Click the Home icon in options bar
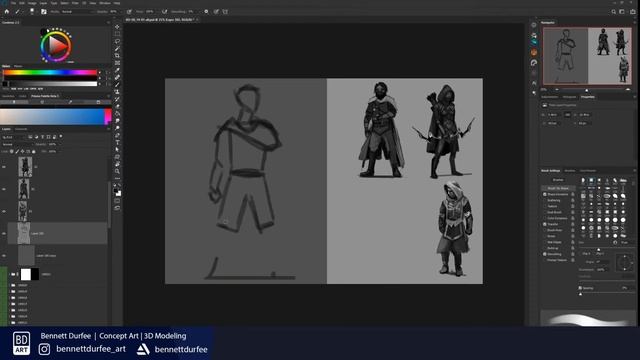The image size is (640, 360). tap(7, 12)
